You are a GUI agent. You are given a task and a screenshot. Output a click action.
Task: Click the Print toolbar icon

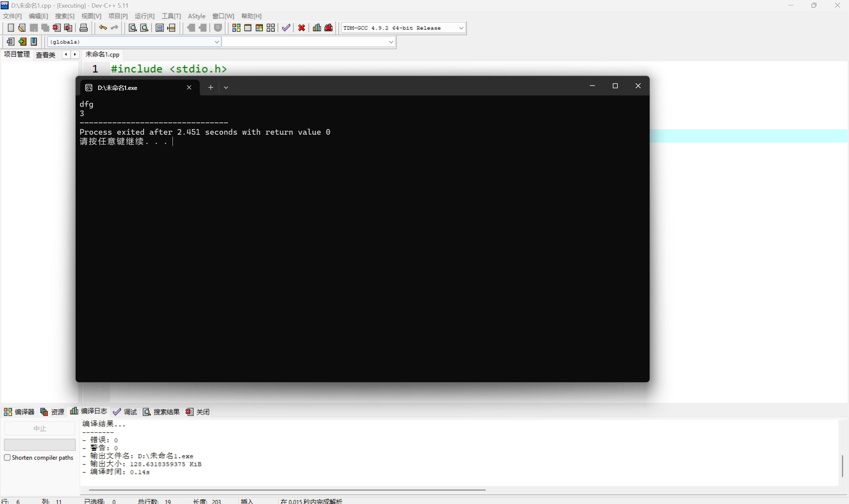pos(84,28)
